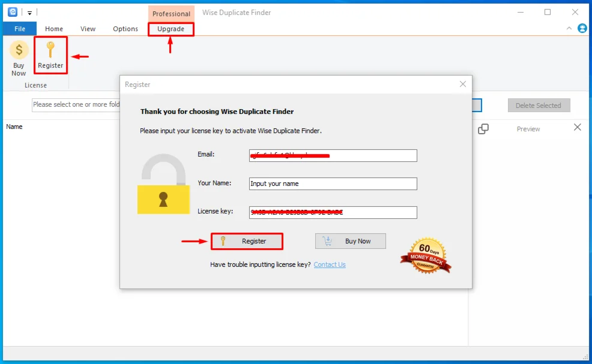Click the Register button in the dialog

point(247,241)
